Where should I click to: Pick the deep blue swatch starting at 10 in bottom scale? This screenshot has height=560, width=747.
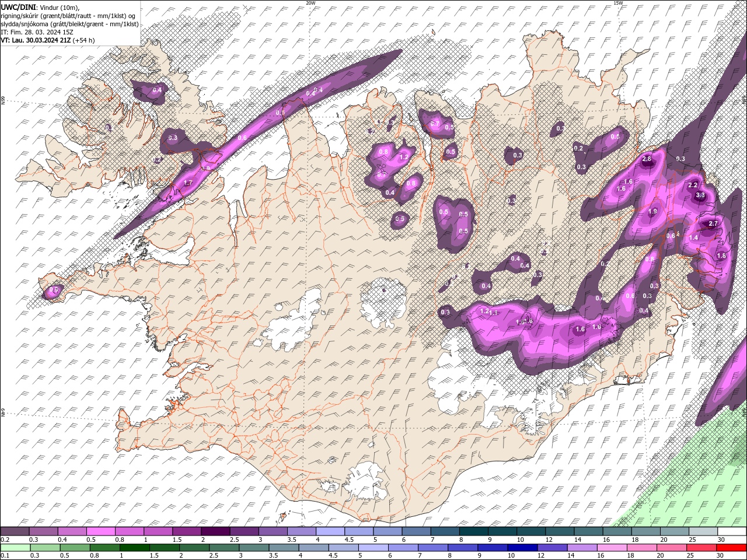[522, 548]
